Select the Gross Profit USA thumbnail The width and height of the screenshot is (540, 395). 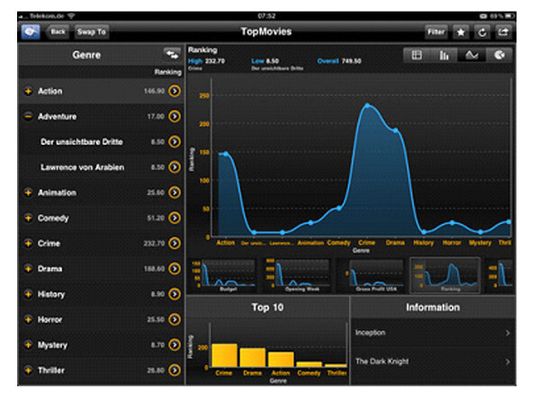coord(372,276)
